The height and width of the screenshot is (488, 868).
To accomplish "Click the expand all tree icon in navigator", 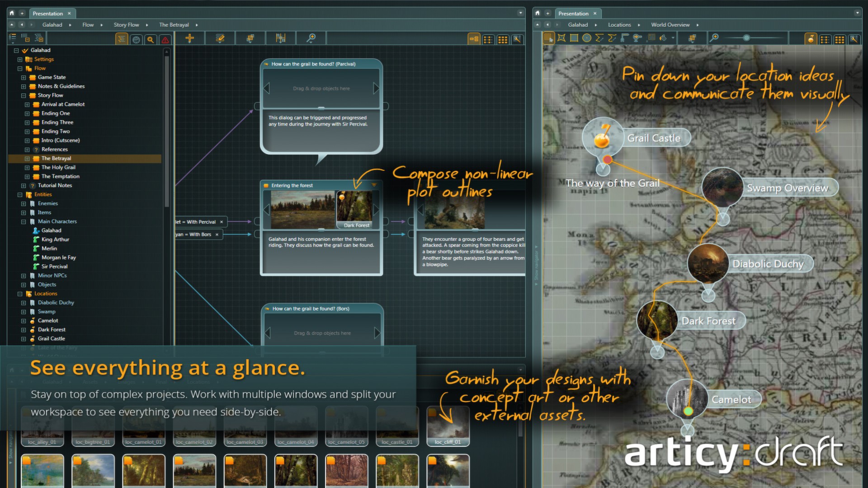I will pyautogui.click(x=39, y=38).
